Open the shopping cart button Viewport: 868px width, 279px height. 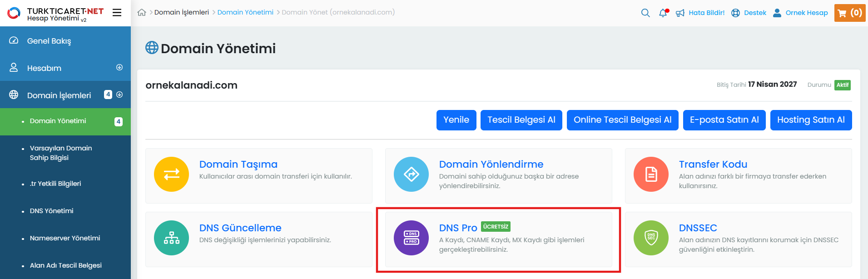(x=849, y=13)
